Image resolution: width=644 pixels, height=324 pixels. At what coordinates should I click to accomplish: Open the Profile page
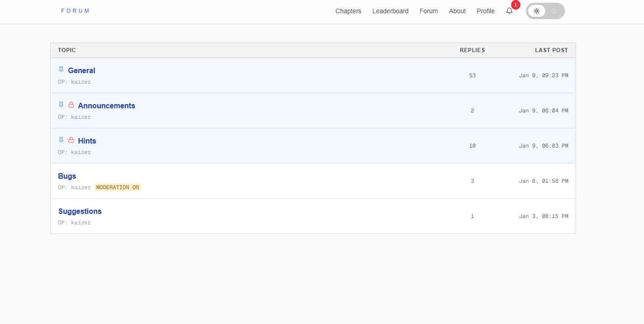(485, 11)
